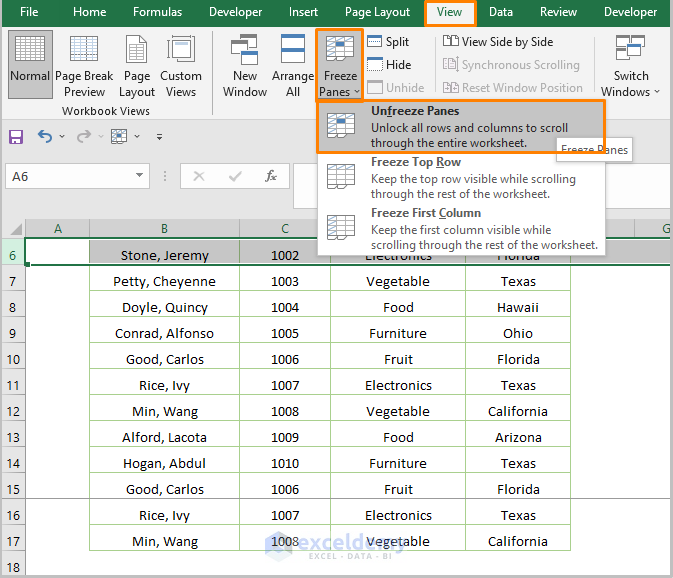Click Arrange All windows
The height and width of the screenshot is (578, 673).
293,67
